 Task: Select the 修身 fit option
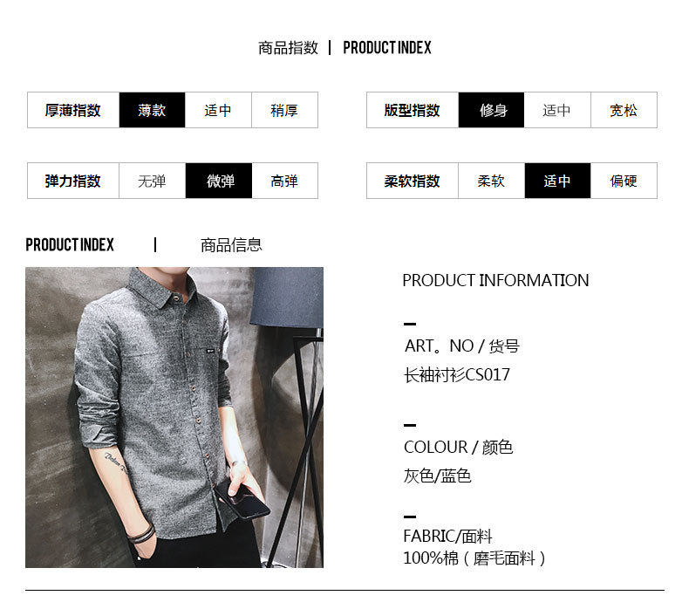491,110
